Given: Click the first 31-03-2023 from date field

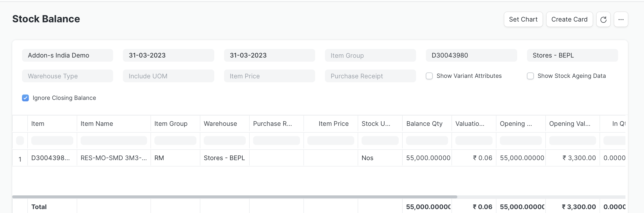Looking at the screenshot, I should (168, 55).
